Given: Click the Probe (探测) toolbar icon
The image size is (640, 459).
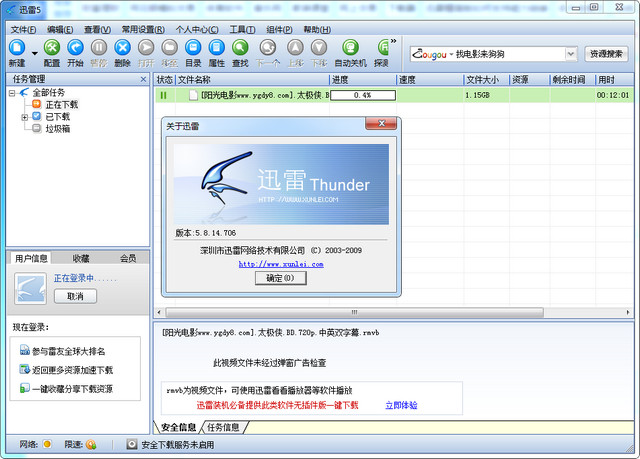Looking at the screenshot, I should 382,48.
